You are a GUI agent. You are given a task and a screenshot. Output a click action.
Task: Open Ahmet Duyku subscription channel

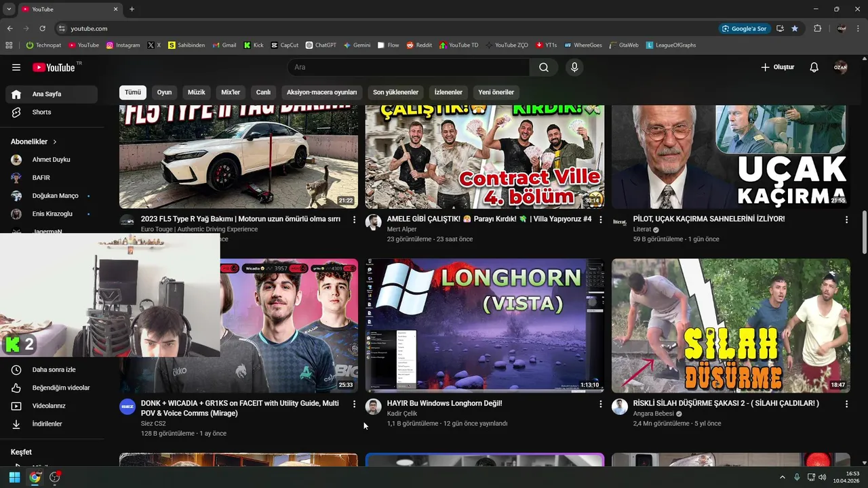[x=52, y=159]
